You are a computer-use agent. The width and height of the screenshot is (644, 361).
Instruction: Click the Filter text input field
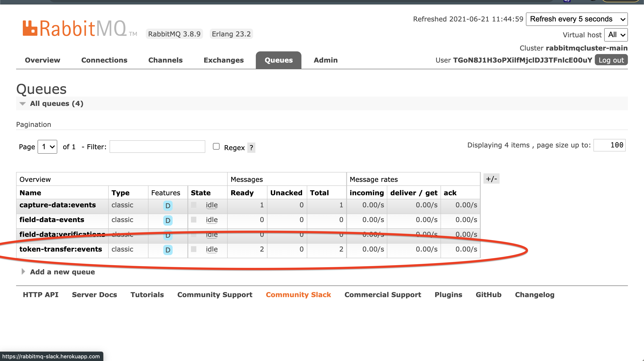pos(157,147)
